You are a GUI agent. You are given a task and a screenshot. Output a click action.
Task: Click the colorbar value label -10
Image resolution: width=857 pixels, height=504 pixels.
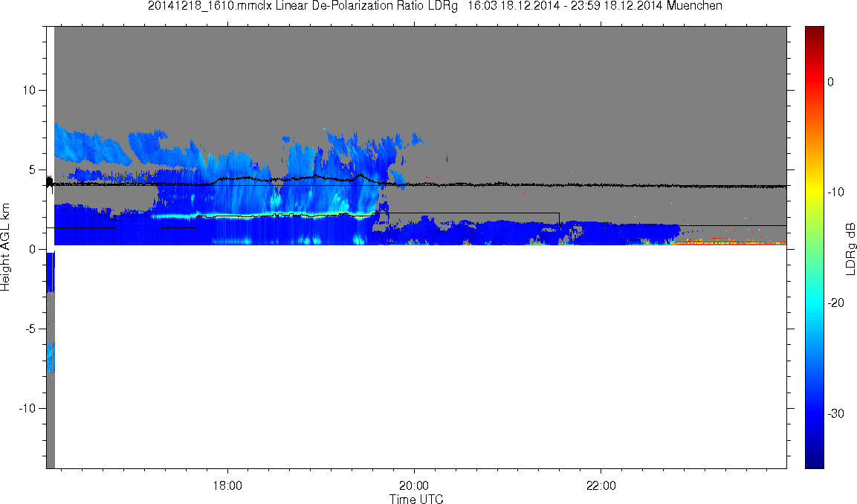(x=835, y=192)
